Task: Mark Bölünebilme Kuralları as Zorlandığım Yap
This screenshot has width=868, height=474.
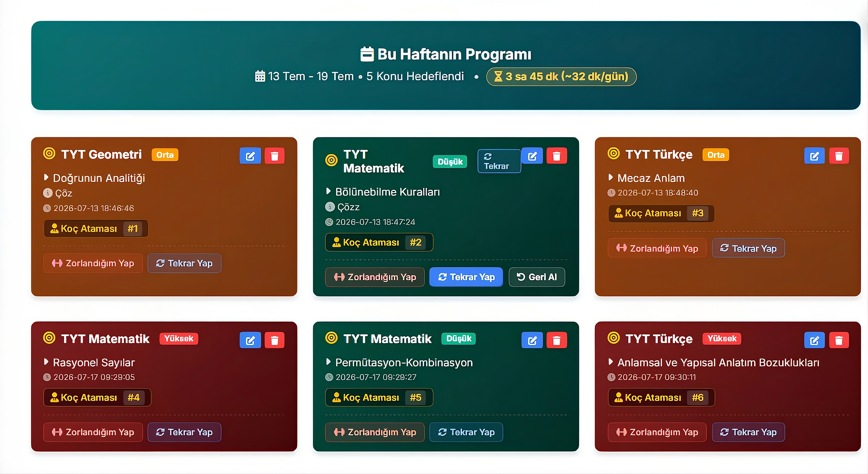Action: 375,277
